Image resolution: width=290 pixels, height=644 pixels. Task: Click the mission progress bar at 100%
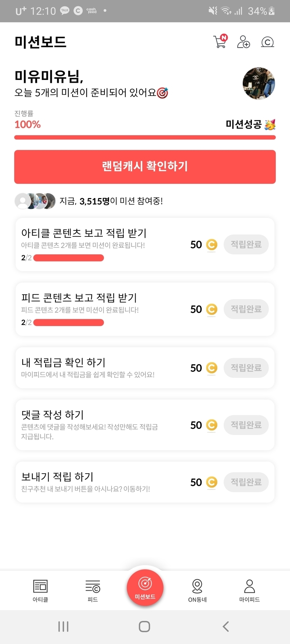(145, 137)
